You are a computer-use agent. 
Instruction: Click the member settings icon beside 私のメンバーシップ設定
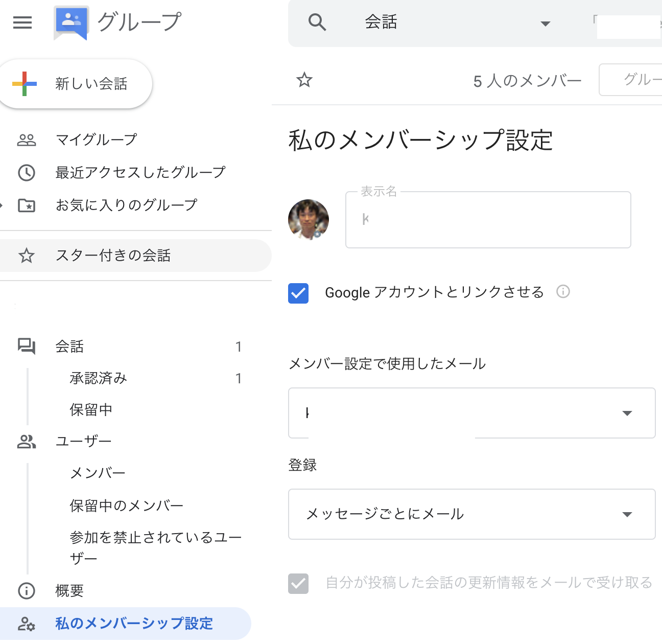(x=27, y=624)
